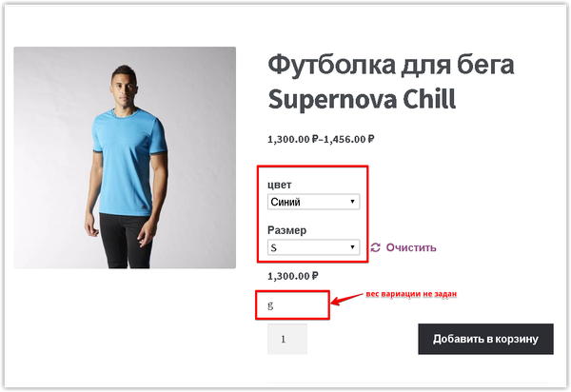571x392 pixels.
Task: Click the Размер label above the size select
Action: point(287,230)
